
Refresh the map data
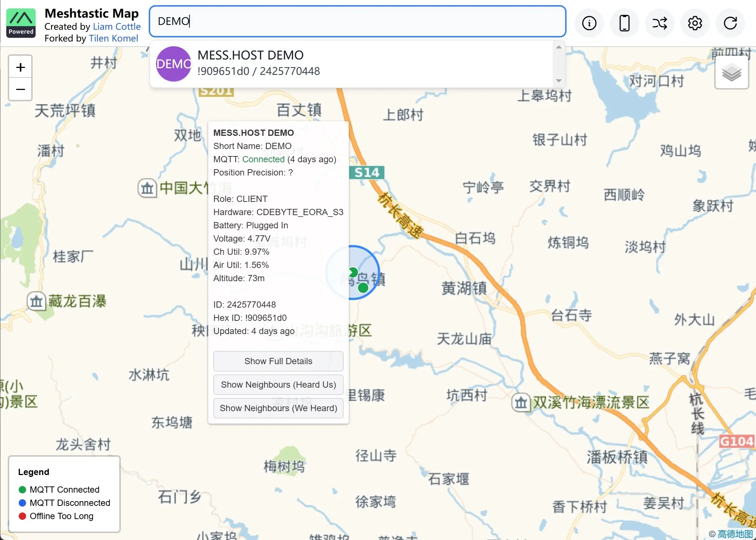point(730,23)
